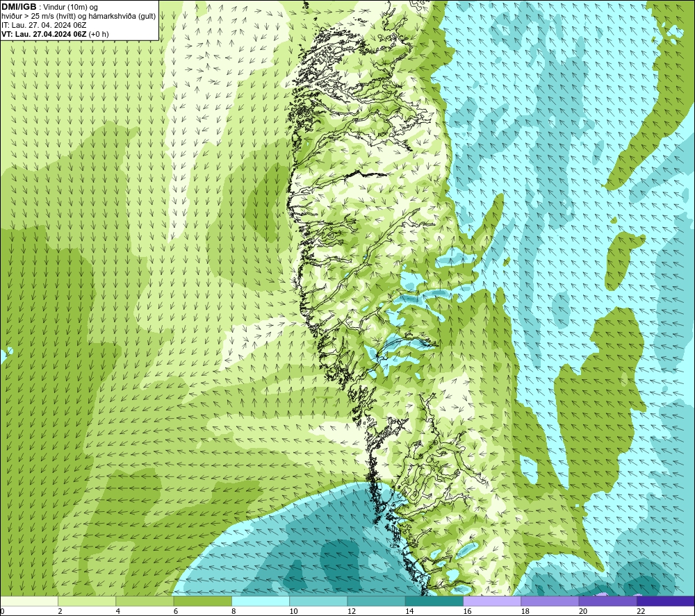This screenshot has width=695, height=616.
Task: Click the 20–22 m/s violet swatch
Action: coord(607,601)
